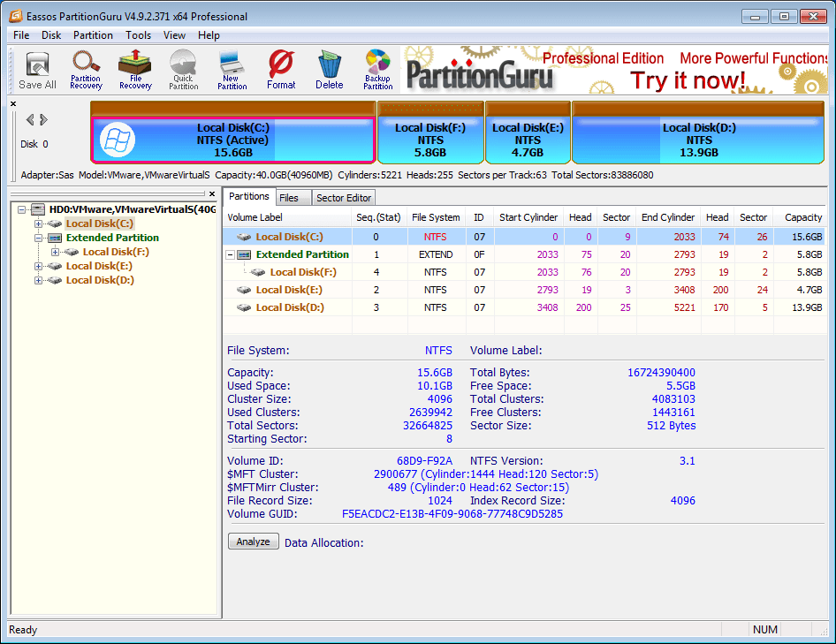Expand Local Disk(E:) in the tree
836x644 pixels.
[38, 266]
